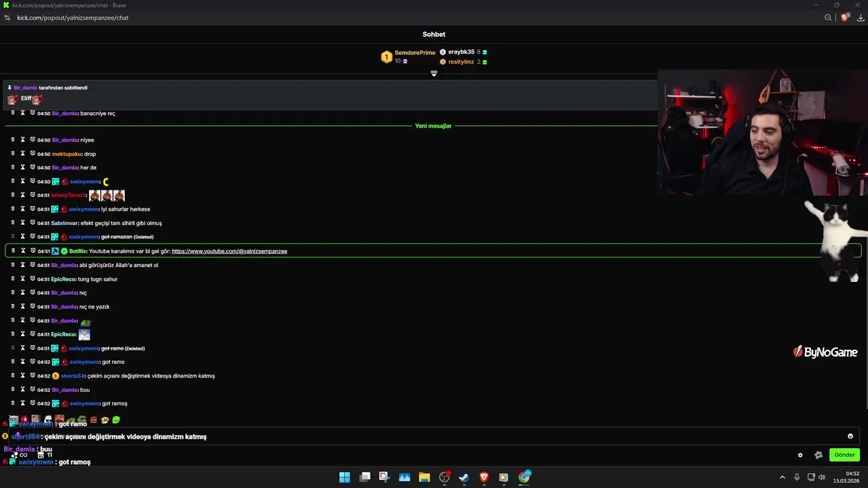Ban mektupoku using the shield icon
This screenshot has width=868, height=488.
point(32,153)
